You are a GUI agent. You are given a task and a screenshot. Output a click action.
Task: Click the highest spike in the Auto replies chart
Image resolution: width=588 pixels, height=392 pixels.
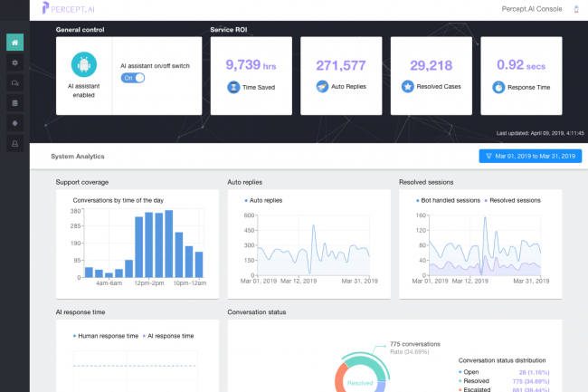point(314,226)
